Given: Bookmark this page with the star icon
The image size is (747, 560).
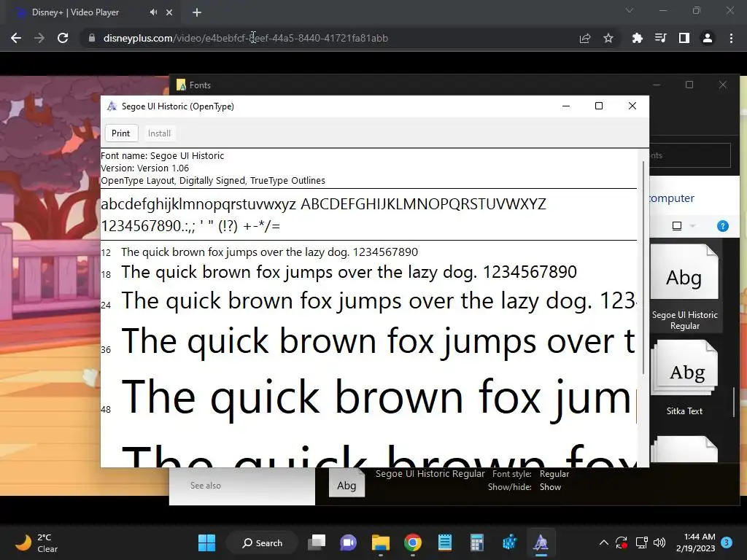Looking at the screenshot, I should (608, 38).
